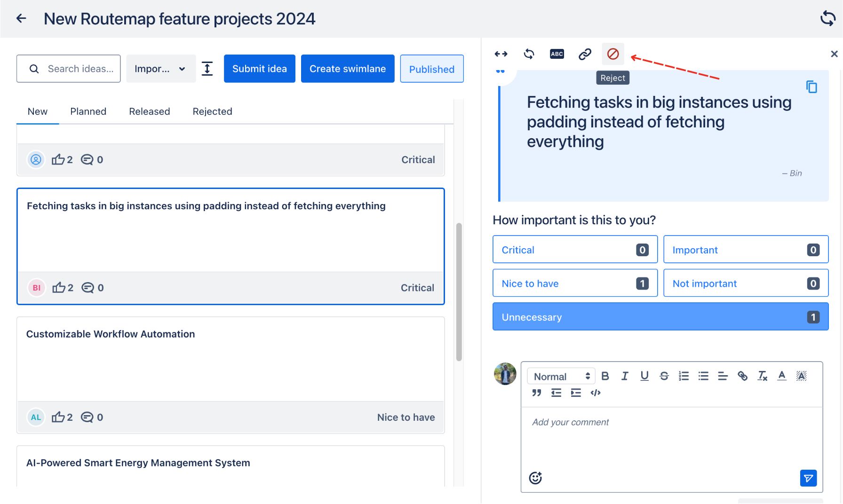Open the Normal text style dropdown
The image size is (843, 504).
561,376
